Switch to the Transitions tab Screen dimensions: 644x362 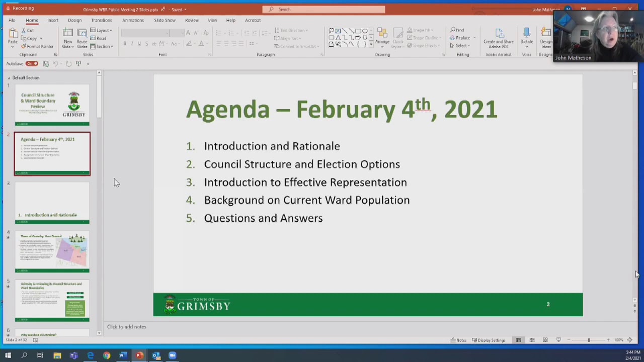click(102, 21)
